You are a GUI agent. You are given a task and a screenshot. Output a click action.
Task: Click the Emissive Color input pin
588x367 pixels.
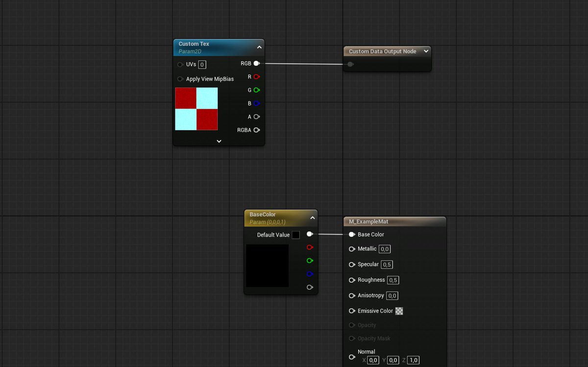coord(351,311)
